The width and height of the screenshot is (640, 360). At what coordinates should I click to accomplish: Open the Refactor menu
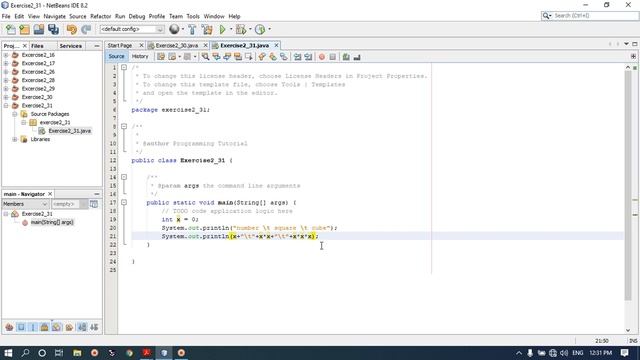[100, 16]
